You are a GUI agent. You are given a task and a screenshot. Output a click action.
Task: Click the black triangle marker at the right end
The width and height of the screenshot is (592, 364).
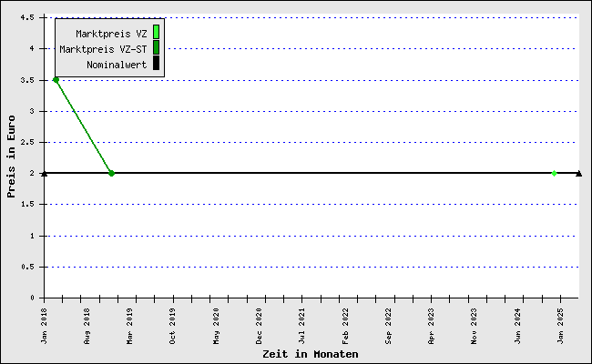[x=578, y=174]
